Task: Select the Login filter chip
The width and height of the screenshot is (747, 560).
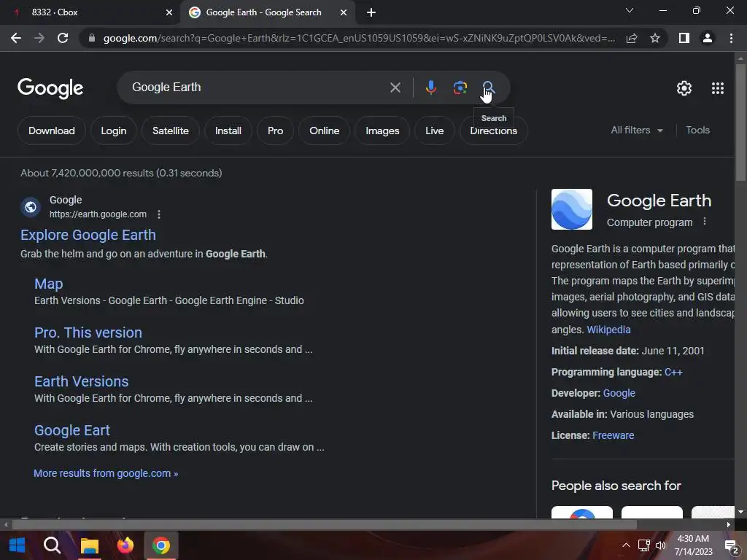Action: 113,131
